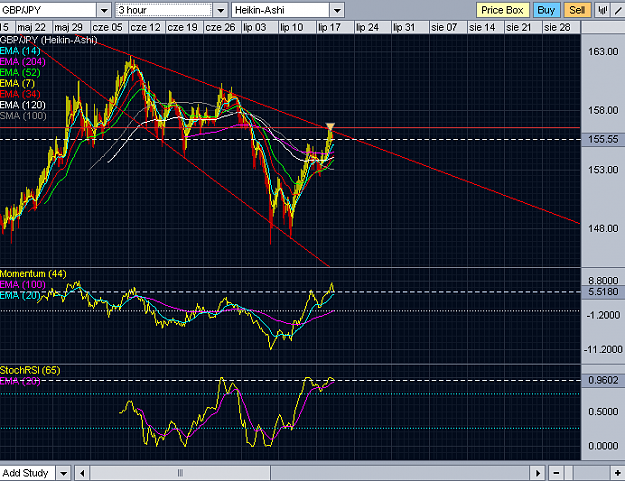Click the Heikin-Ashi chart style field

pos(280,10)
